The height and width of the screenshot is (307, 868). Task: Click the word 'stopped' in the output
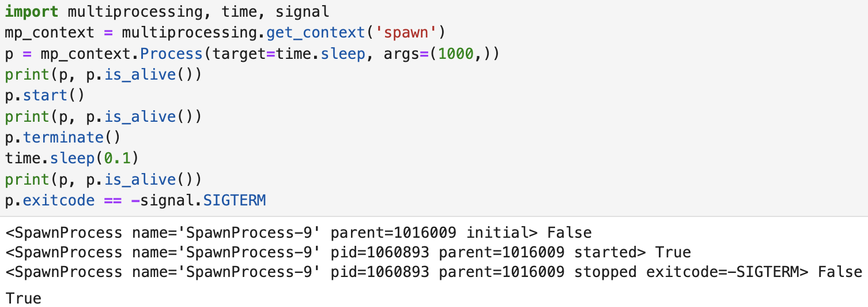605,272
